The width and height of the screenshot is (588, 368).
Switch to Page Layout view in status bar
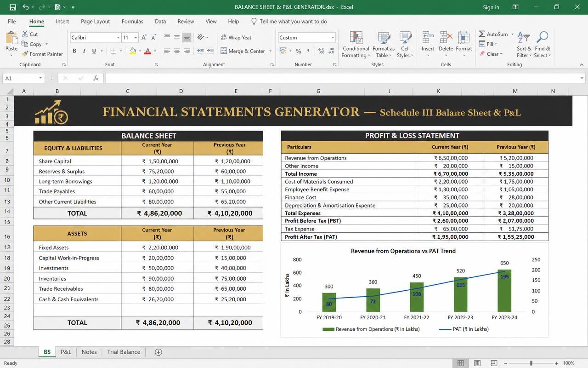click(x=477, y=363)
